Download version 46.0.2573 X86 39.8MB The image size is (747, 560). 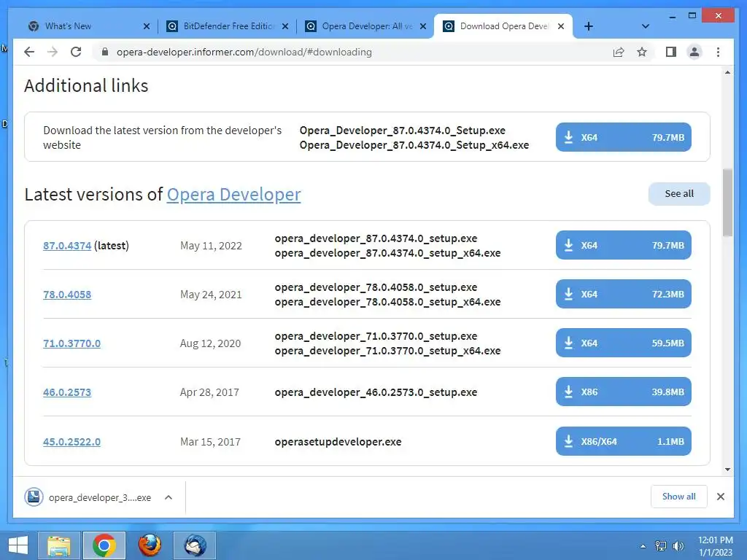(x=623, y=392)
